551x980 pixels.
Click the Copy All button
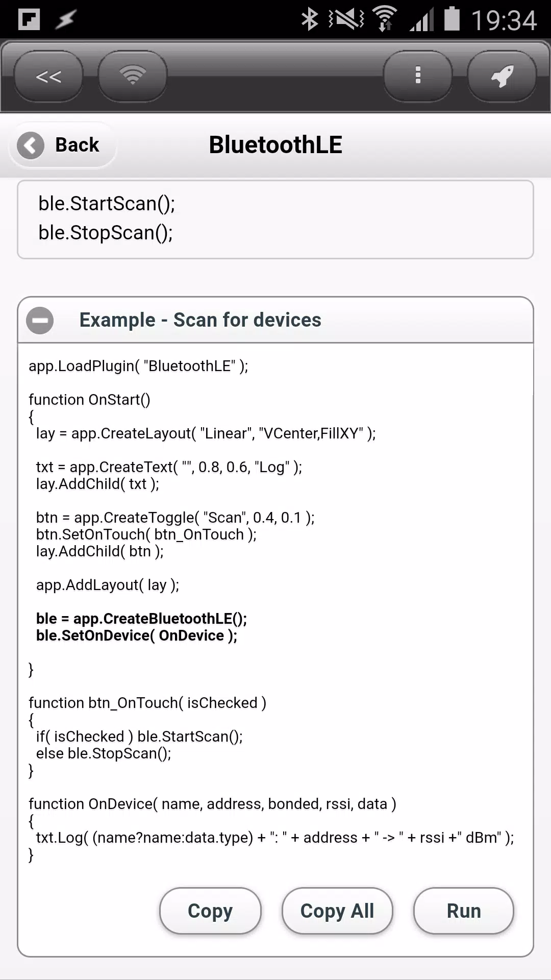337,911
